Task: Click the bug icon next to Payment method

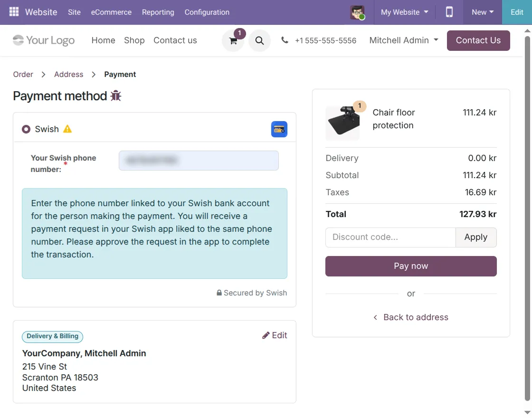Action: click(116, 96)
